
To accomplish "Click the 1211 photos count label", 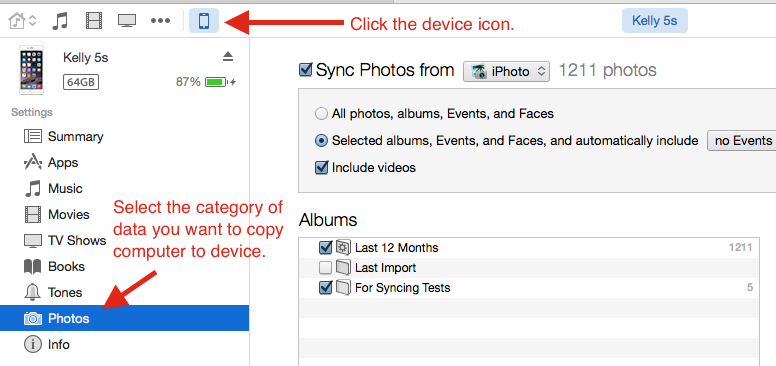I will pos(607,70).
